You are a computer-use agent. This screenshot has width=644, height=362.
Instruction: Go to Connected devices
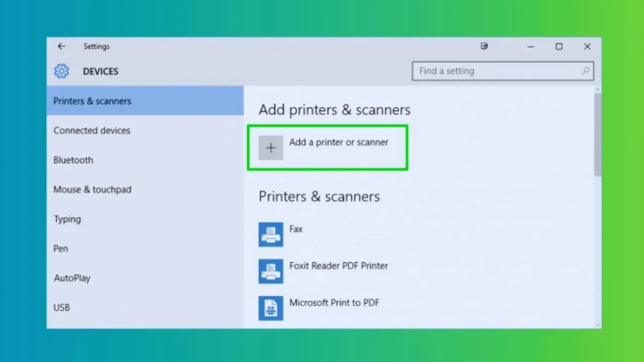pyautogui.click(x=92, y=130)
